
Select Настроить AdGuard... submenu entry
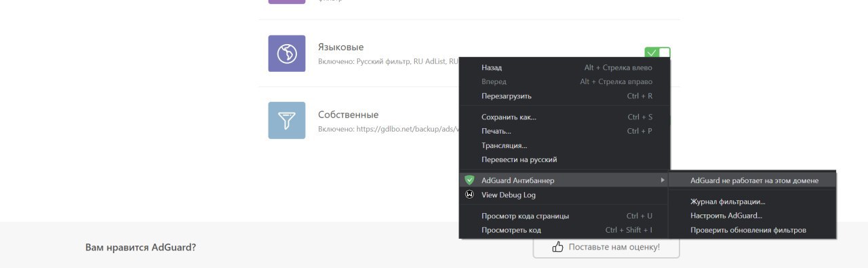click(x=753, y=216)
